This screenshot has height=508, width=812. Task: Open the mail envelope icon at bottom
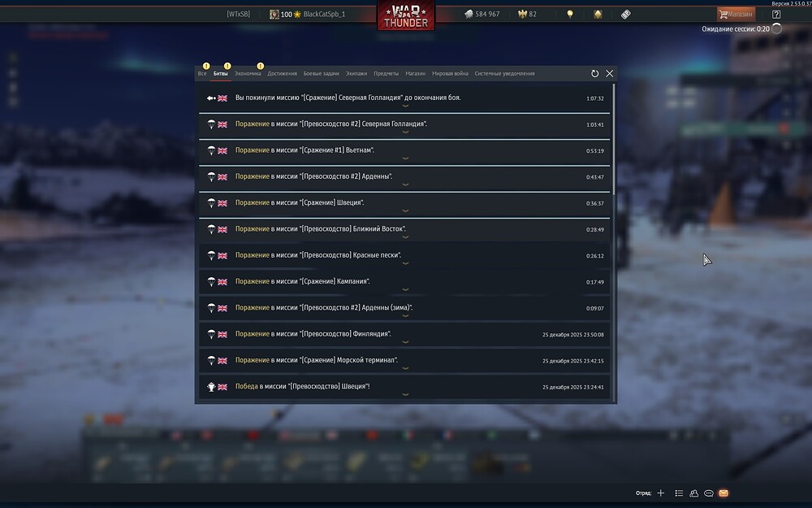click(723, 493)
